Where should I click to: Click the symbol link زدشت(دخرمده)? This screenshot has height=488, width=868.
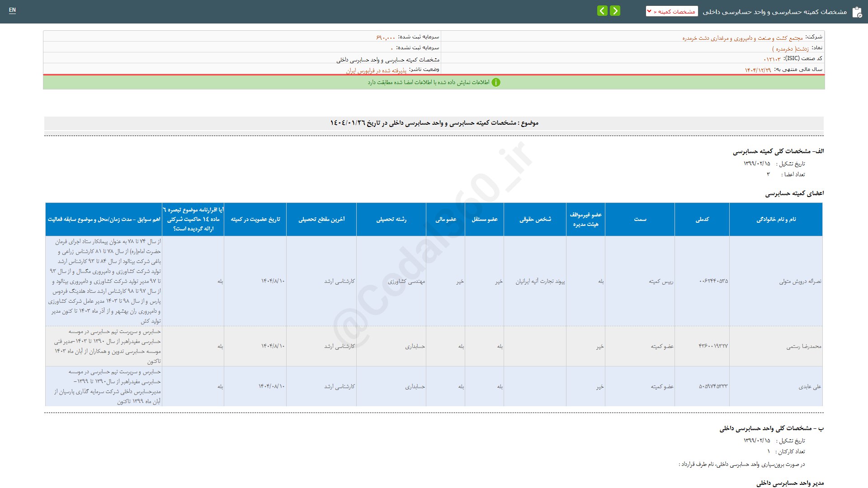click(790, 48)
